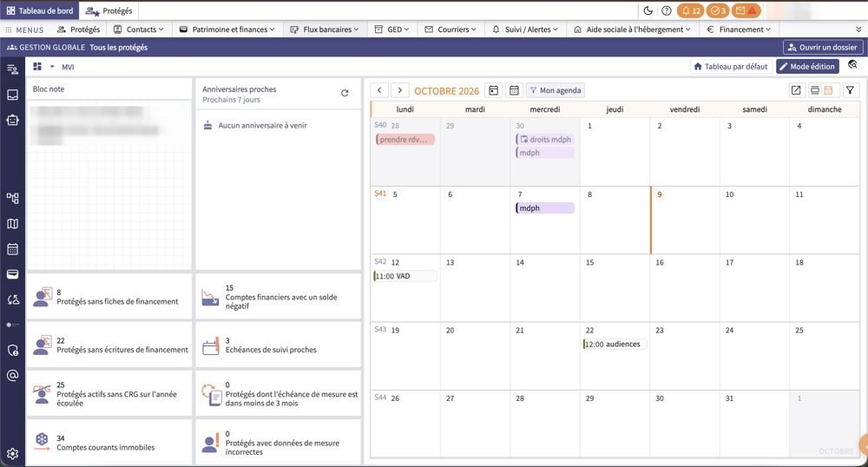Open the dropdown arrow next to MVI
The width and height of the screenshot is (868, 467).
pyautogui.click(x=52, y=66)
